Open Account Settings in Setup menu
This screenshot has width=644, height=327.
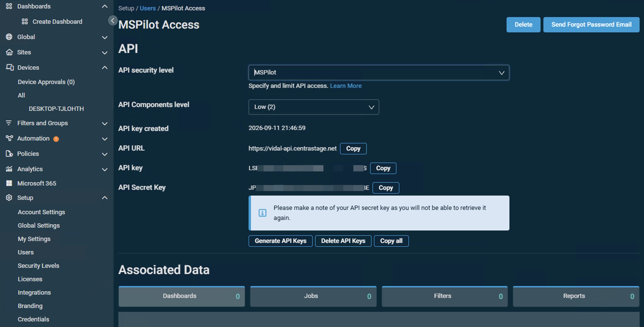point(41,212)
